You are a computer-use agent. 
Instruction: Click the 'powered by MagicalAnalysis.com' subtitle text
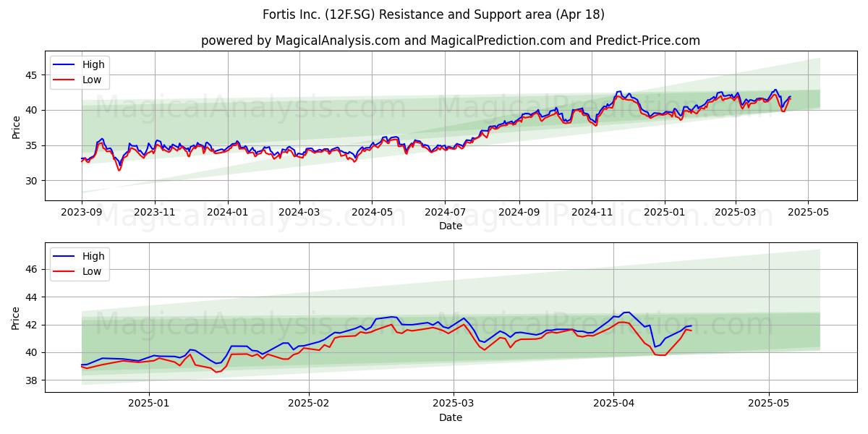coord(299,41)
